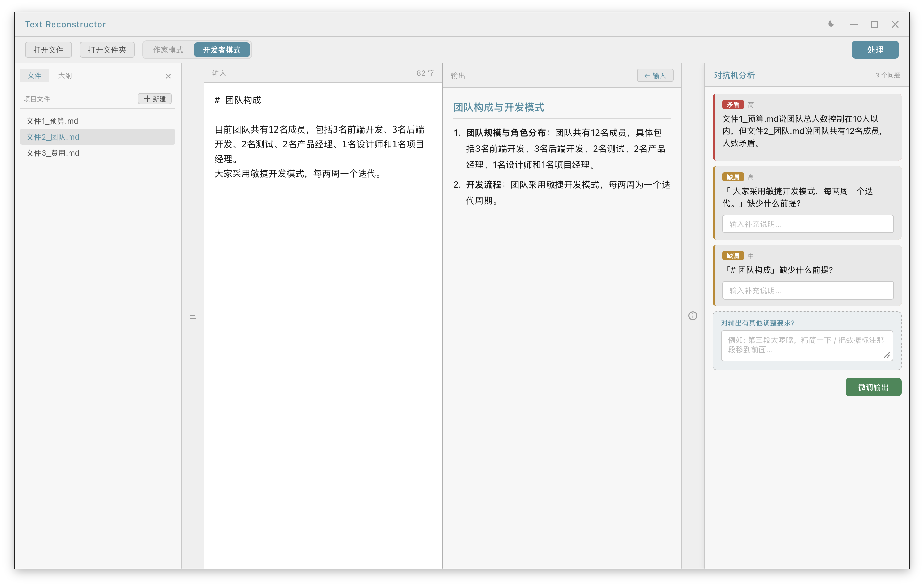This screenshot has width=924, height=586.
Task: Click the 对输出有其他调整要求 text area
Action: tap(806, 346)
